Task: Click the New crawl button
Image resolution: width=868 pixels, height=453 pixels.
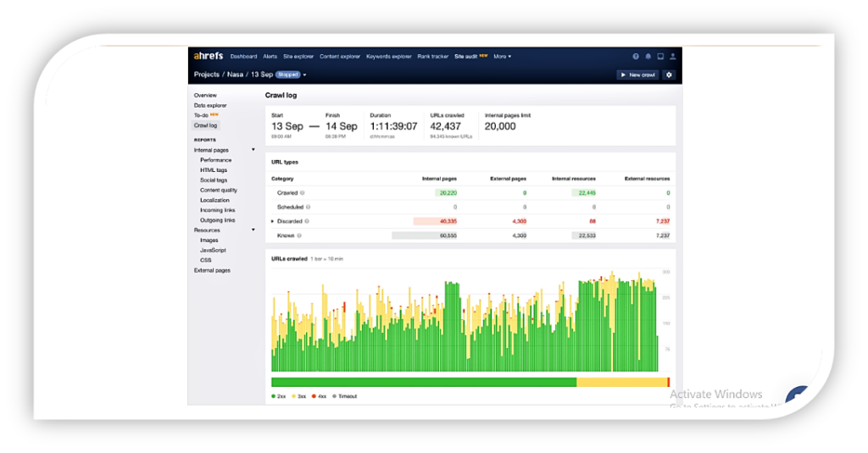Action: (x=637, y=75)
